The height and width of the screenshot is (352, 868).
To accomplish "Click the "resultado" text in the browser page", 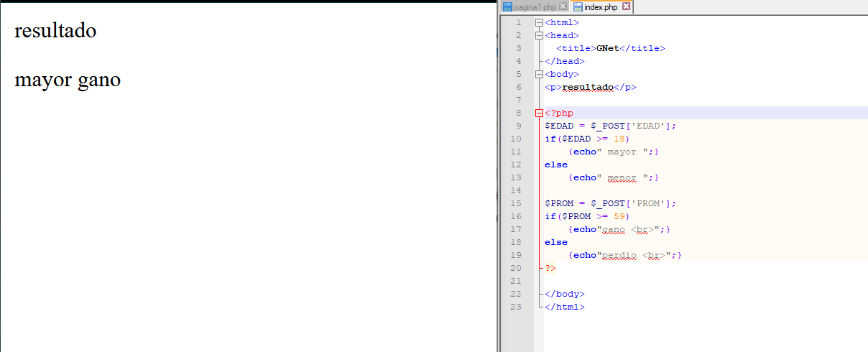I will [55, 31].
